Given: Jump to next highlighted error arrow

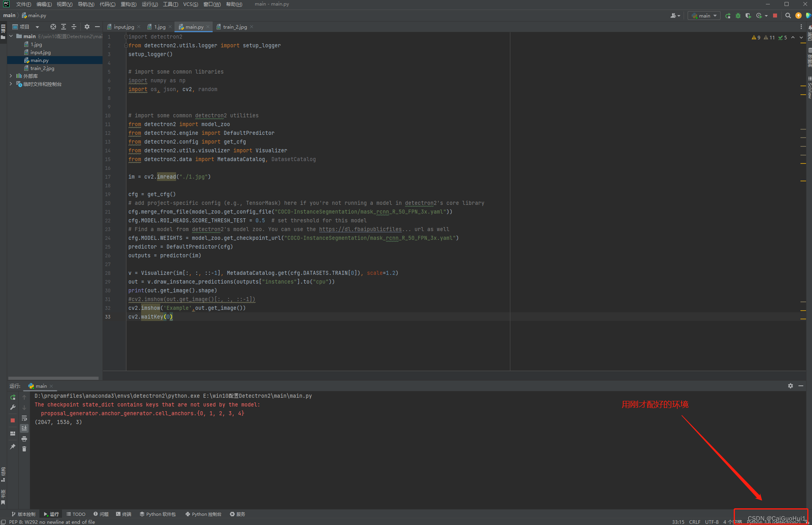Looking at the screenshot, I should [x=801, y=37].
